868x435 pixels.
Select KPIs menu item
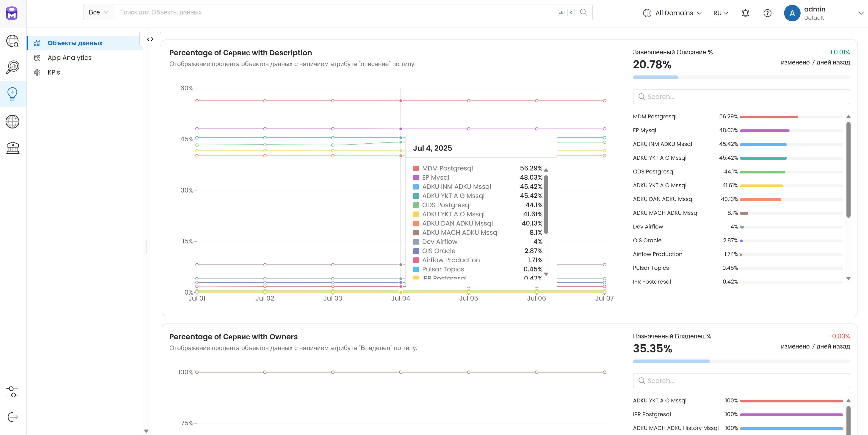(54, 72)
